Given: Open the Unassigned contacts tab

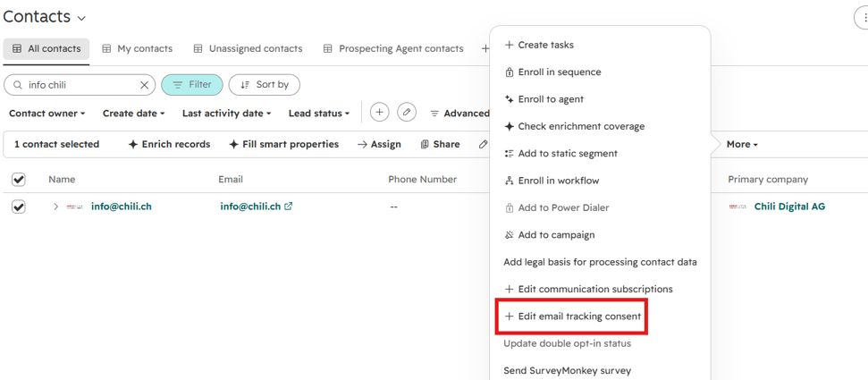Looking at the screenshot, I should [x=248, y=49].
